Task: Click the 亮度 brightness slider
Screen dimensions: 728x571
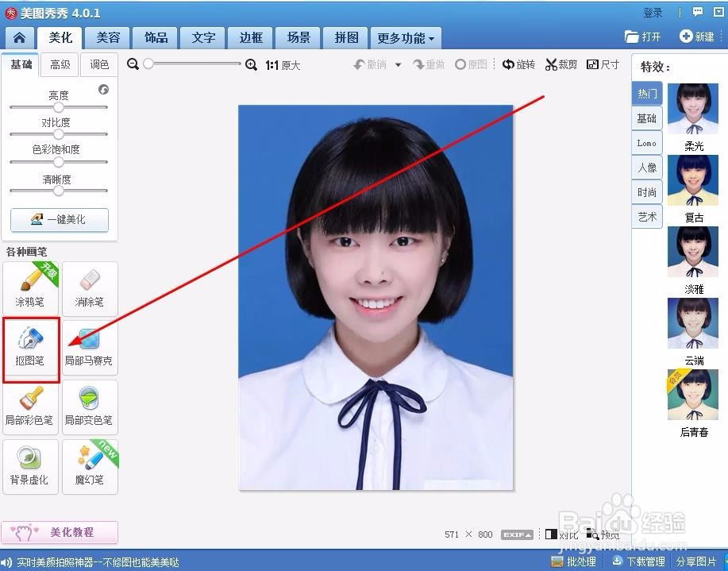Action: click(x=59, y=107)
